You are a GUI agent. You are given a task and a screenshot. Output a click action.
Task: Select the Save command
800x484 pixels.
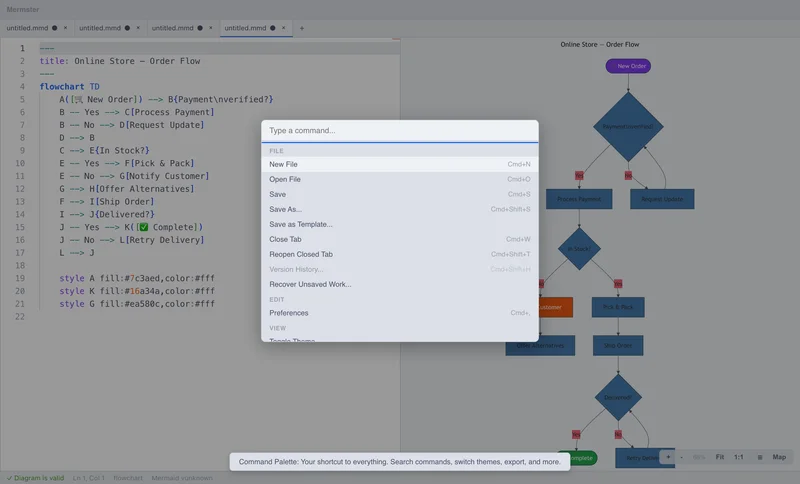pyautogui.click(x=399, y=194)
